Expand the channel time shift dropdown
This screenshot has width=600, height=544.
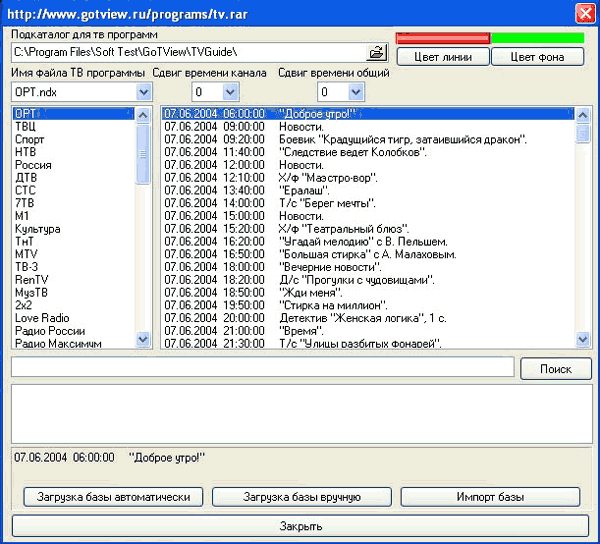click(230, 92)
